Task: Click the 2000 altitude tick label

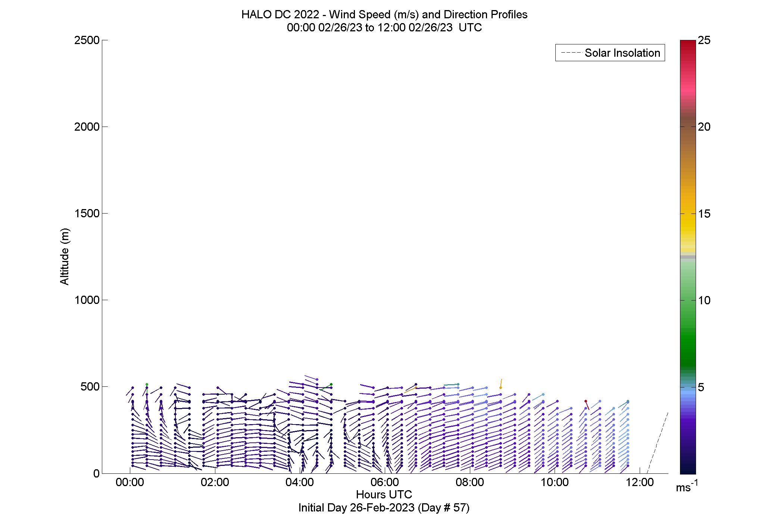Action: pos(87,127)
